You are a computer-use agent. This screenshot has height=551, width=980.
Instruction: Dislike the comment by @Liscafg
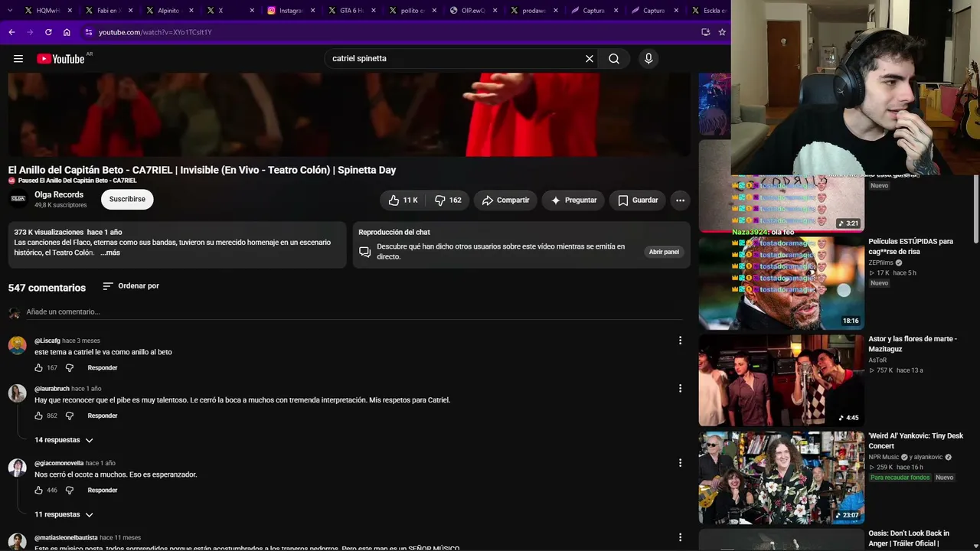click(x=70, y=368)
